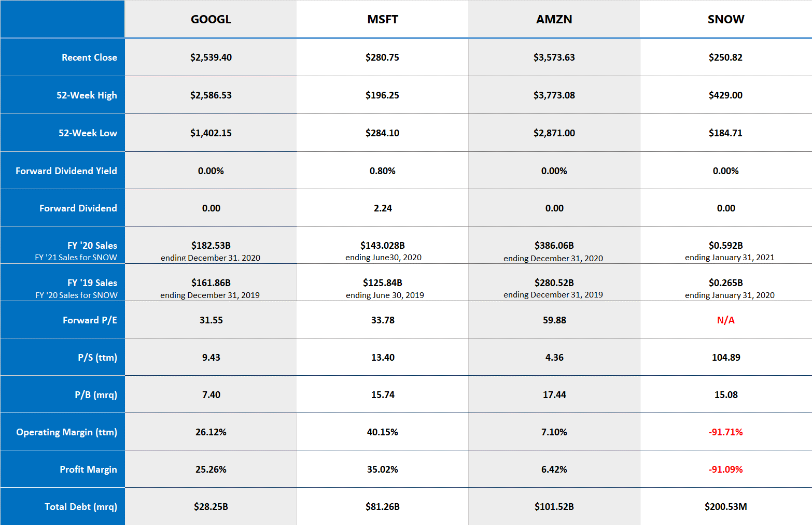Click the Operating Margin (ttm) row label
Image resolution: width=812 pixels, height=525 pixels.
click(x=67, y=432)
